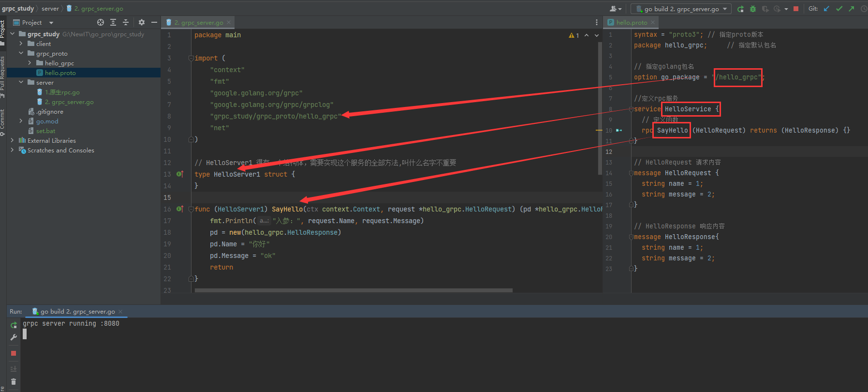The width and height of the screenshot is (868, 392).
Task: Hide the Project panel with minus icon
Action: pyautogui.click(x=154, y=22)
